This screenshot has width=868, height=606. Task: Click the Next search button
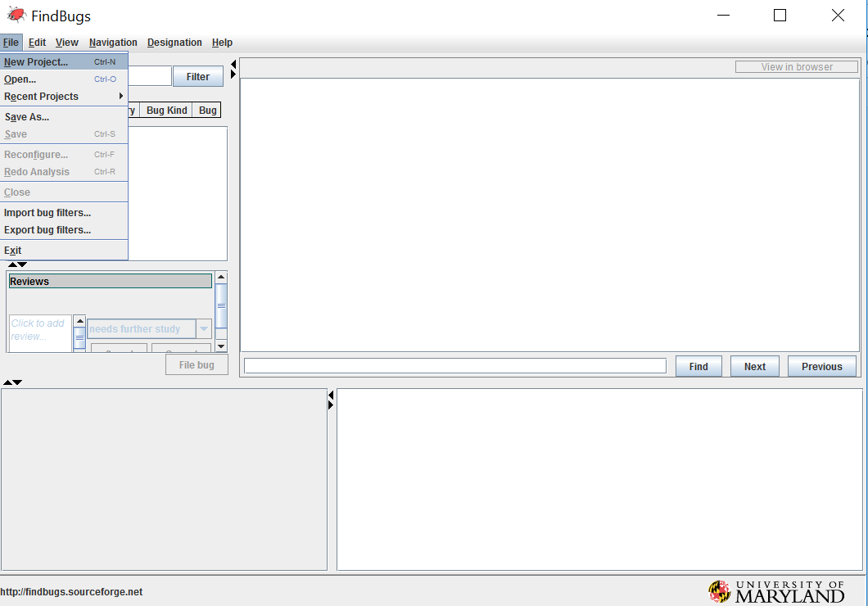click(754, 366)
